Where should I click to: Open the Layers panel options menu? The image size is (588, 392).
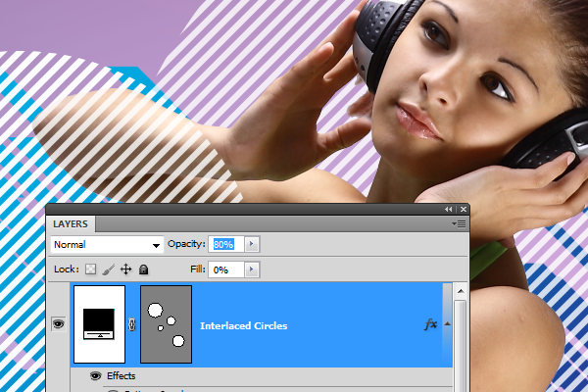click(x=459, y=223)
